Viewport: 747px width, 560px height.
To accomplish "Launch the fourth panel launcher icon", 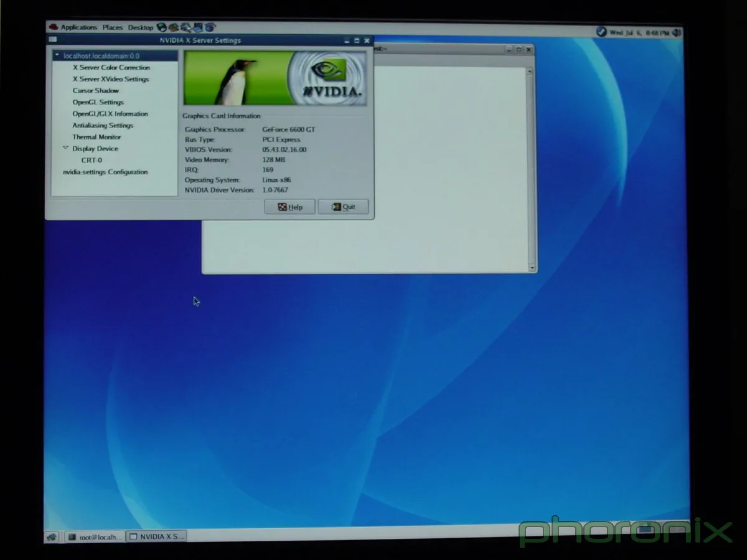I will click(198, 27).
